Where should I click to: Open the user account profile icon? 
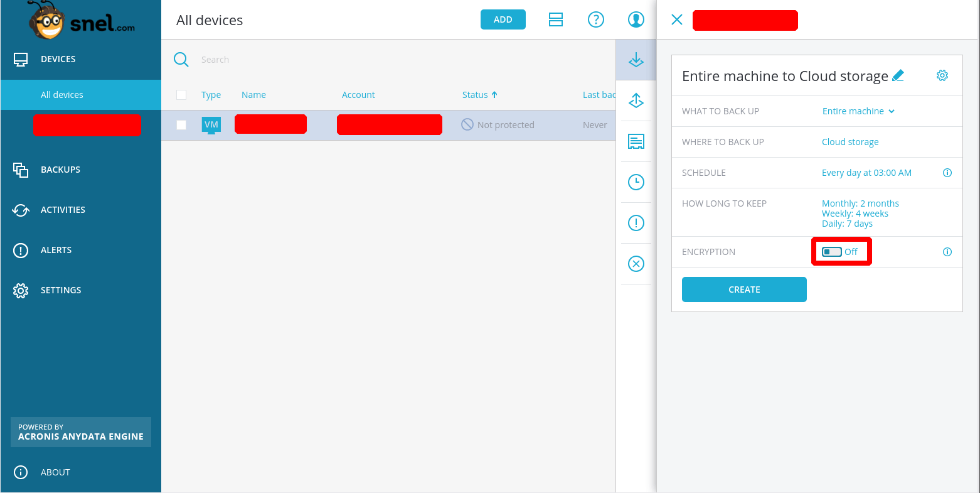click(x=636, y=19)
